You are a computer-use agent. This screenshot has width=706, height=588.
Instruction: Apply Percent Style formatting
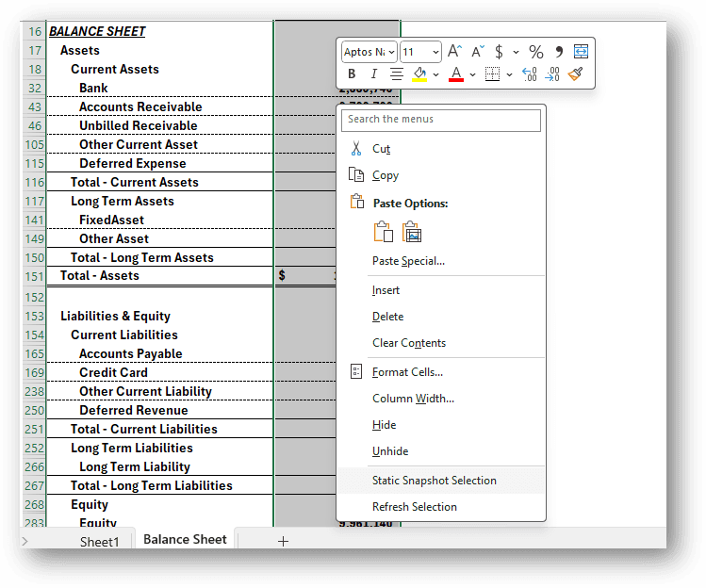click(x=535, y=52)
